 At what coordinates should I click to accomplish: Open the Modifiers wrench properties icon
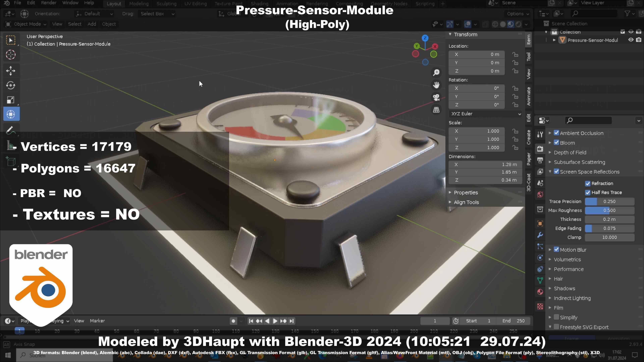tap(540, 235)
